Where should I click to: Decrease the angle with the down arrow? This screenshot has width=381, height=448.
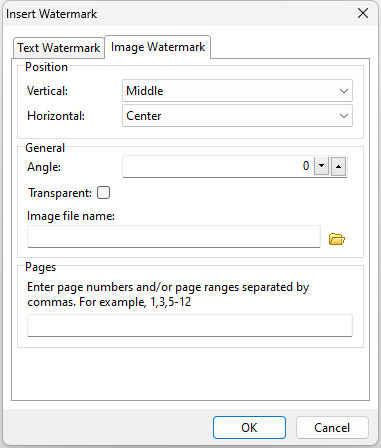[322, 166]
